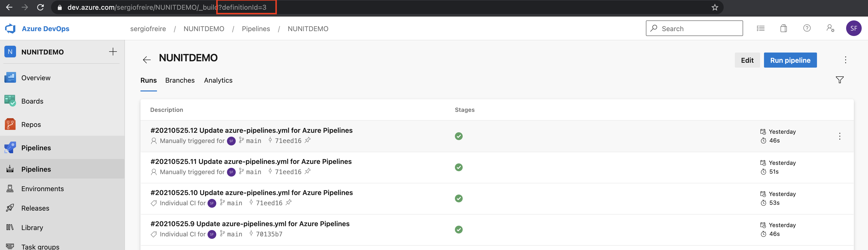Bookmark the page with the star icon

[715, 7]
